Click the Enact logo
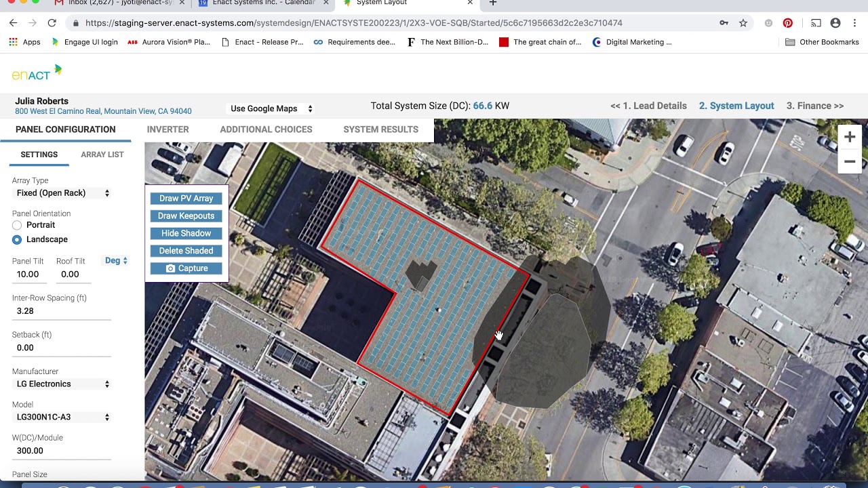Screen dimensions: 868x488 click(37, 72)
